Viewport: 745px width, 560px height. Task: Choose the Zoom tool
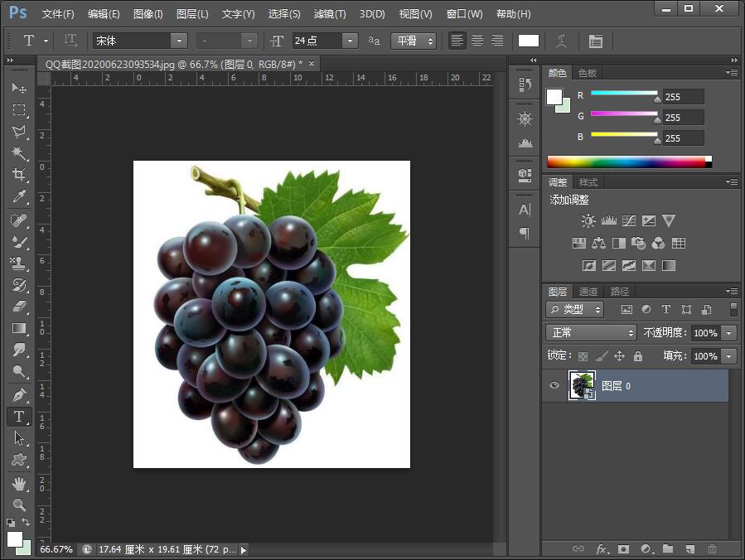pyautogui.click(x=19, y=505)
